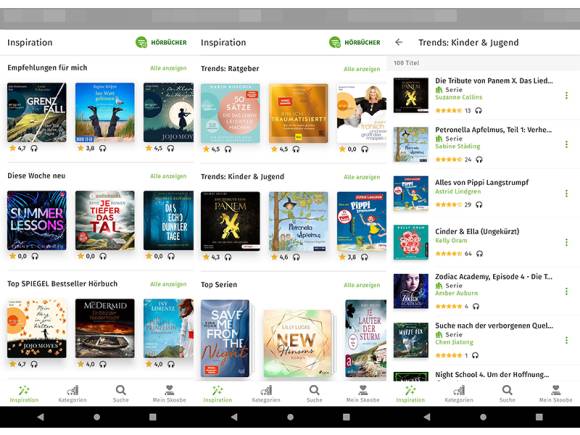Open the seagull beach cover rated 3,8
Image resolution: width=580 pixels, height=435 pixels.
tap(105, 112)
